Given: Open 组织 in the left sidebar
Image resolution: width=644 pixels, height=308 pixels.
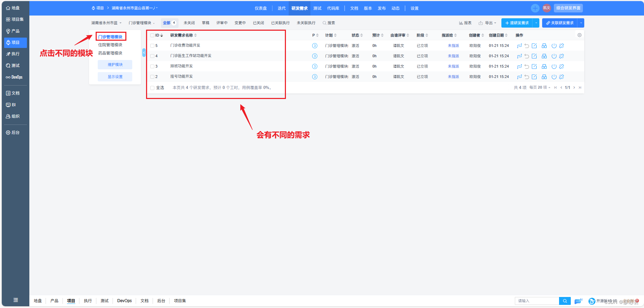Looking at the screenshot, I should [x=13, y=116].
